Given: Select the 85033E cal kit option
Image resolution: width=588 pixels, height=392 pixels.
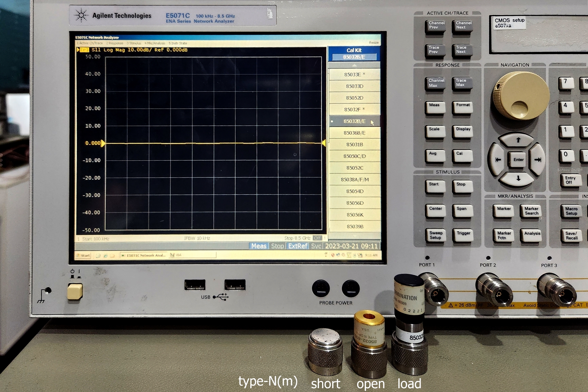Looking at the screenshot, I should [x=354, y=74].
